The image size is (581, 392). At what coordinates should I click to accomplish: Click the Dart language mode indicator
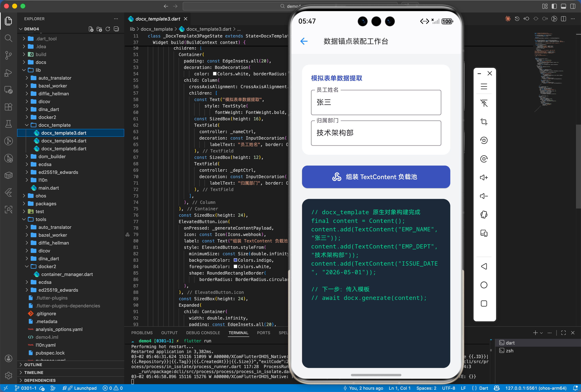click(x=484, y=388)
